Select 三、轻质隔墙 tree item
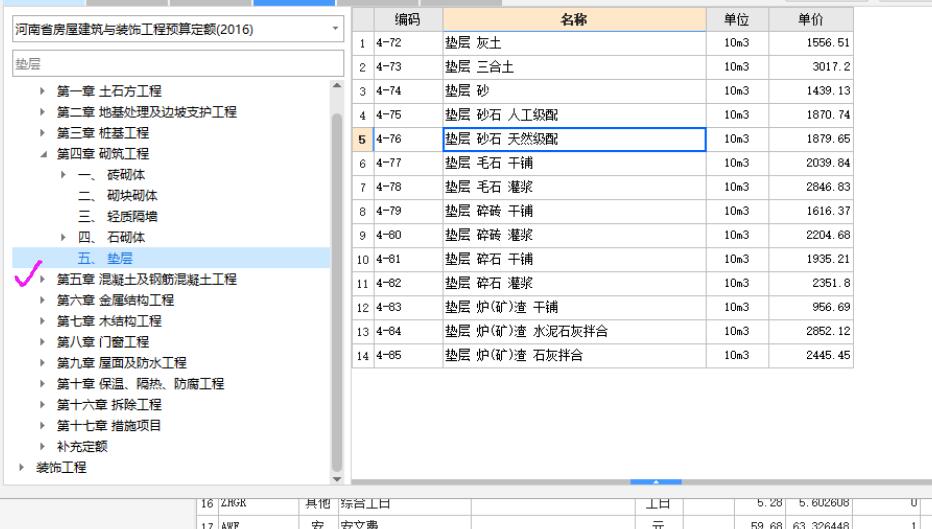The image size is (932, 529). pos(118,216)
